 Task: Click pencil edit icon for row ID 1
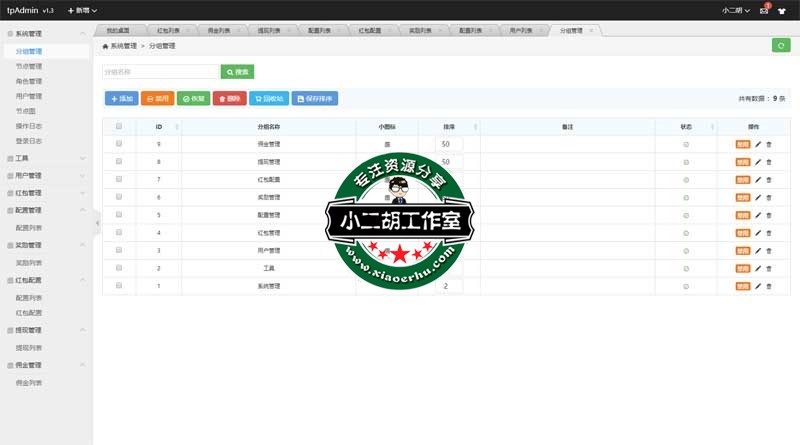point(758,286)
